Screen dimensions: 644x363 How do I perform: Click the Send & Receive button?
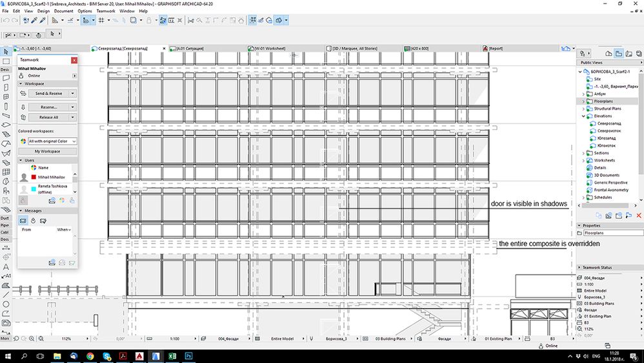[48, 93]
